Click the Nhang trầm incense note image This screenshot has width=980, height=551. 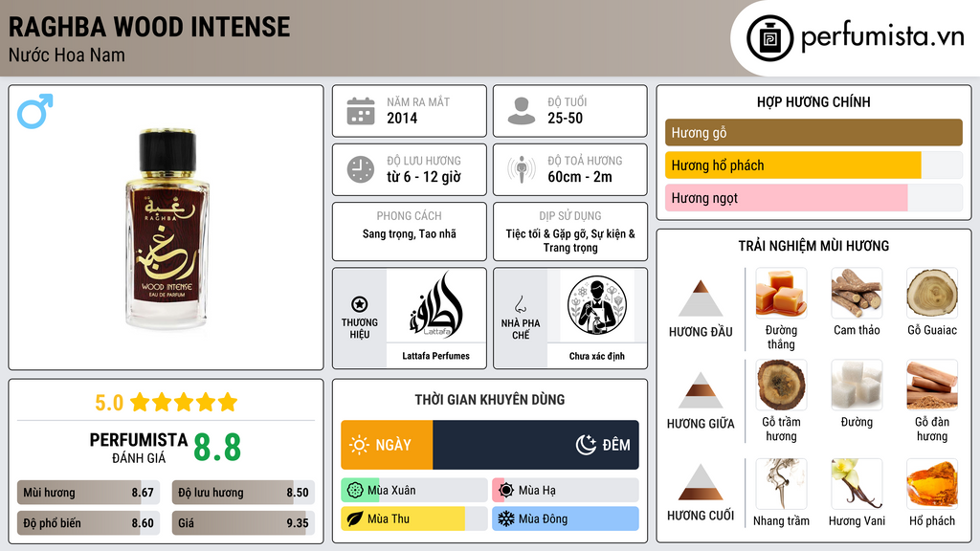tap(781, 484)
